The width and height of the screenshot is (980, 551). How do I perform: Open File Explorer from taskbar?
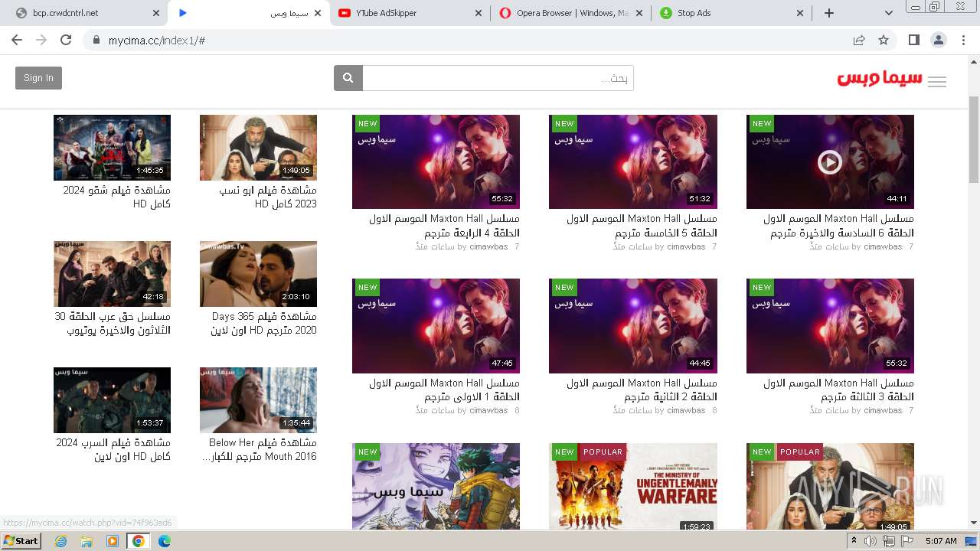click(x=87, y=541)
